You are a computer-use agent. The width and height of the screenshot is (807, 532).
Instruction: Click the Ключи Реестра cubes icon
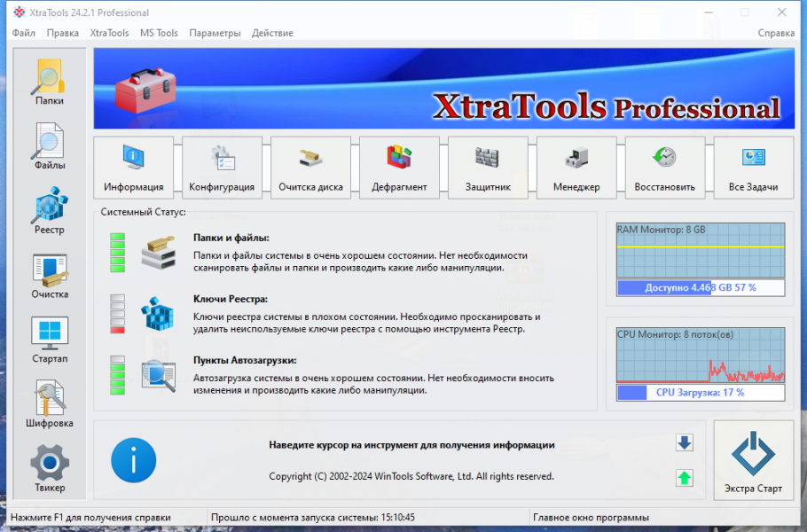point(158,313)
